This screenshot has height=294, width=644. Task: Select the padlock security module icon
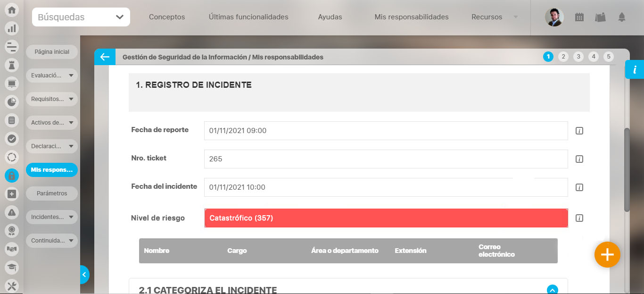pyautogui.click(x=12, y=176)
